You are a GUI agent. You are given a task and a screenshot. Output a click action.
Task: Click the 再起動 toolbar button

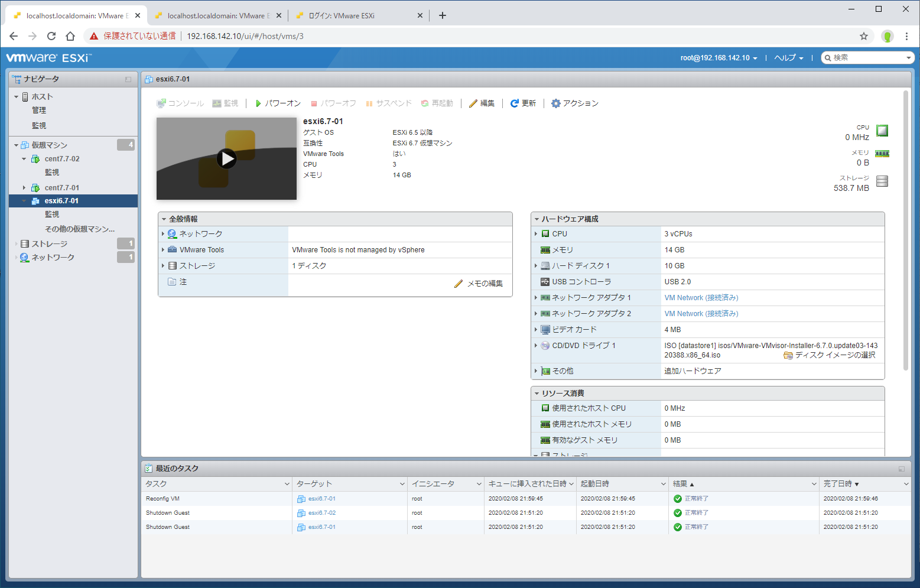pyautogui.click(x=437, y=103)
